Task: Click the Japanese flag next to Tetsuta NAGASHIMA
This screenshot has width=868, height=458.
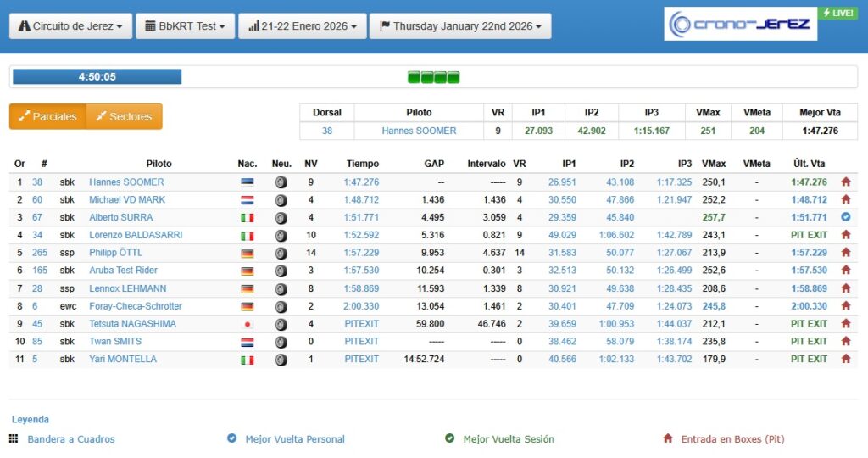Action: pos(248,324)
